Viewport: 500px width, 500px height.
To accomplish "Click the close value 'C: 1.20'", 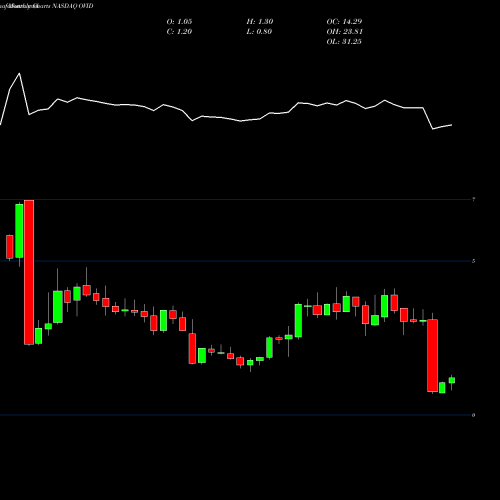I will (x=179, y=32).
